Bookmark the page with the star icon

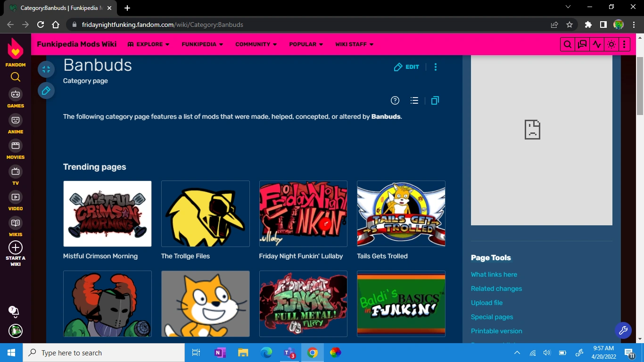569,25
